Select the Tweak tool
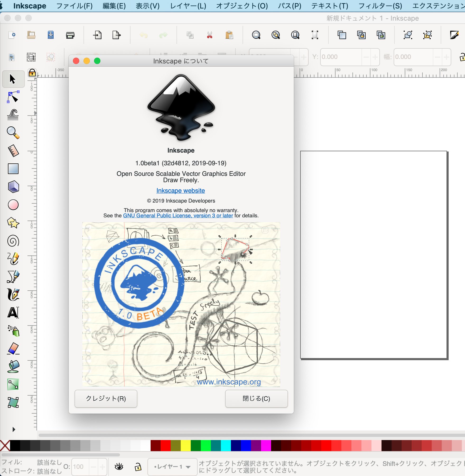465x476 pixels. click(x=13, y=115)
